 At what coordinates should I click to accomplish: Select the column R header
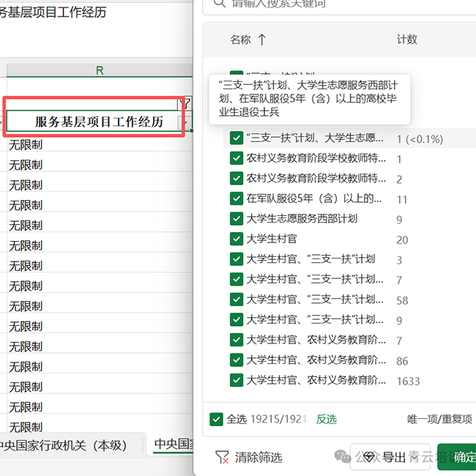point(100,70)
